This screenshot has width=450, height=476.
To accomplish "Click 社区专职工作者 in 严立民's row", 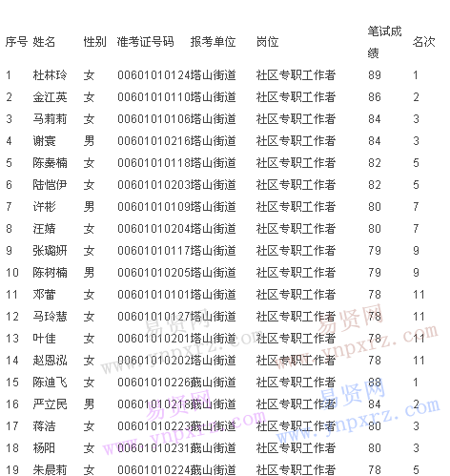I will click(296, 404).
